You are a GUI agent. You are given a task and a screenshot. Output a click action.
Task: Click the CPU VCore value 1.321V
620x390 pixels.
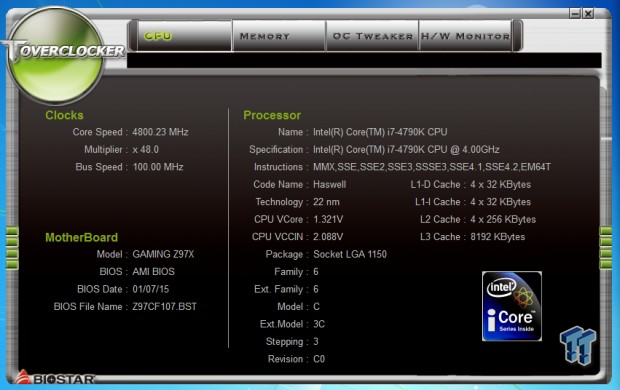tap(328, 219)
